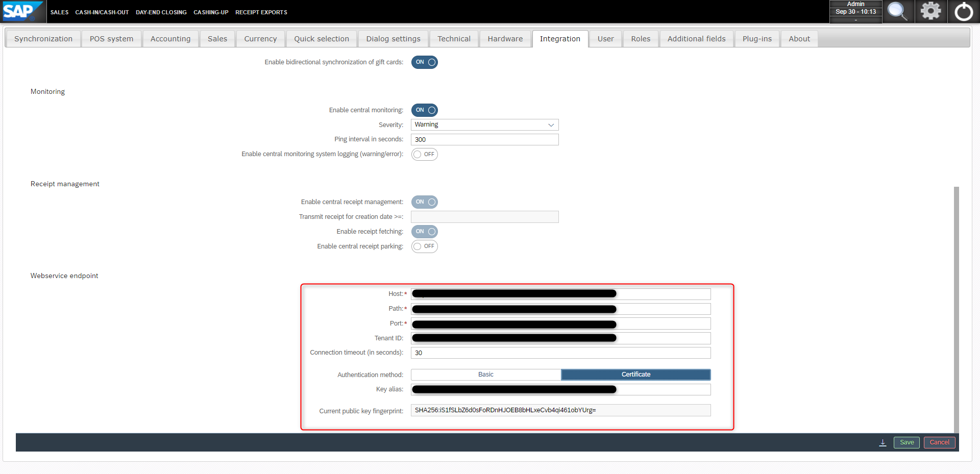Expand the Severity dropdown
The image size is (980, 474).
click(484, 125)
